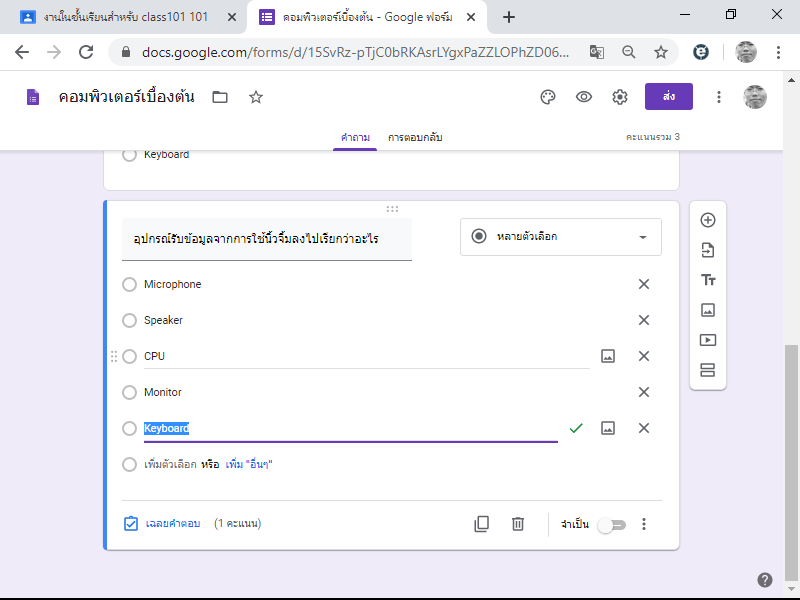The width and height of the screenshot is (800, 600).
Task: Click the round e extension icon
Action: (701, 52)
